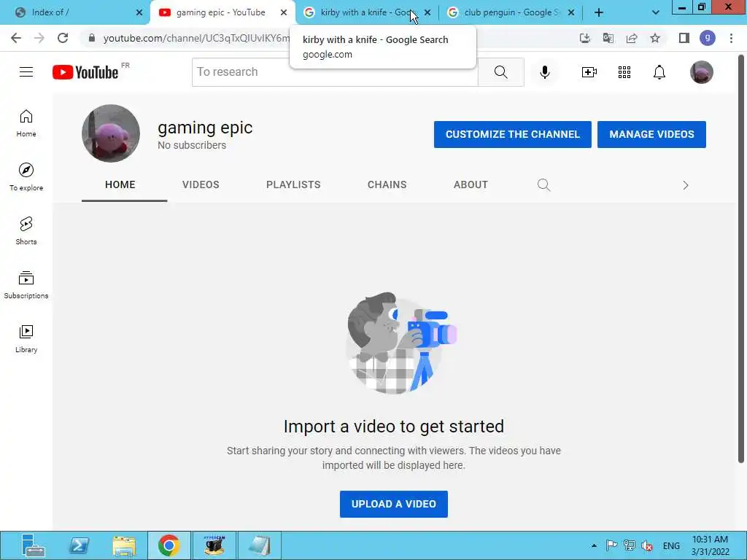Open Library in the sidebar
This screenshot has height=560, width=747.
(x=26, y=338)
